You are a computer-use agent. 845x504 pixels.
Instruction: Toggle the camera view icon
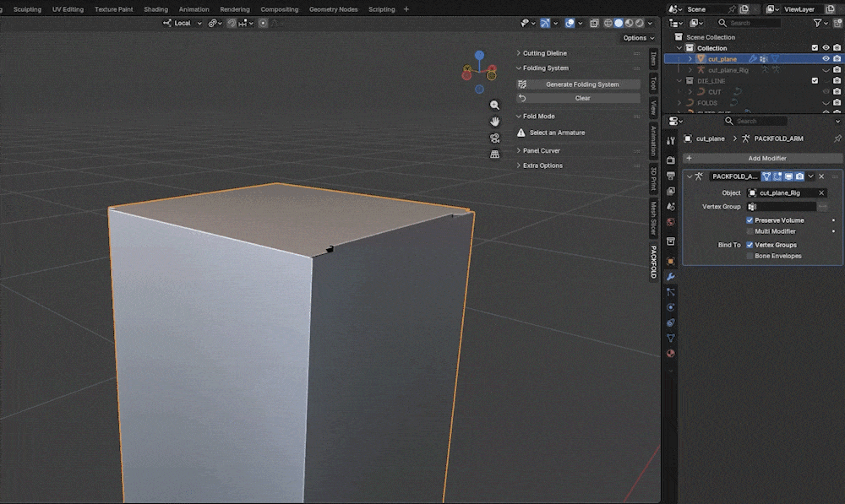coord(494,138)
